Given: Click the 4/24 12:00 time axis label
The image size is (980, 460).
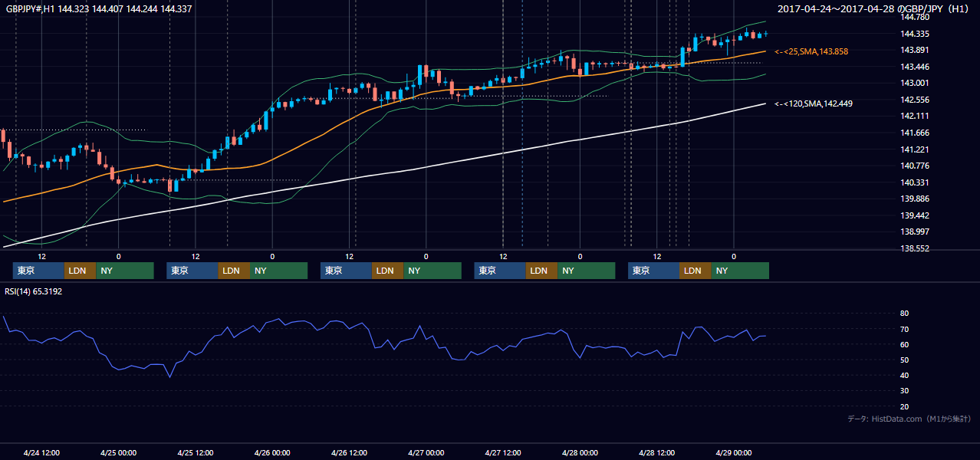Looking at the screenshot, I should point(41,452).
